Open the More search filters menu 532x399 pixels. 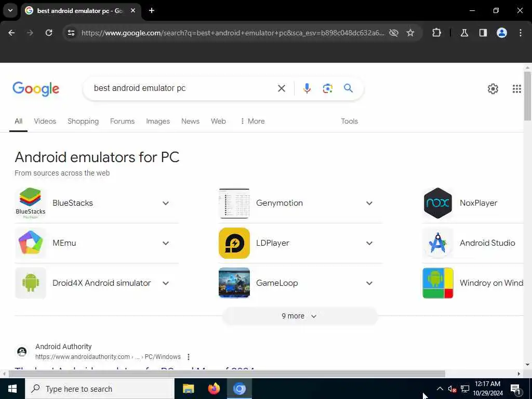(252, 121)
